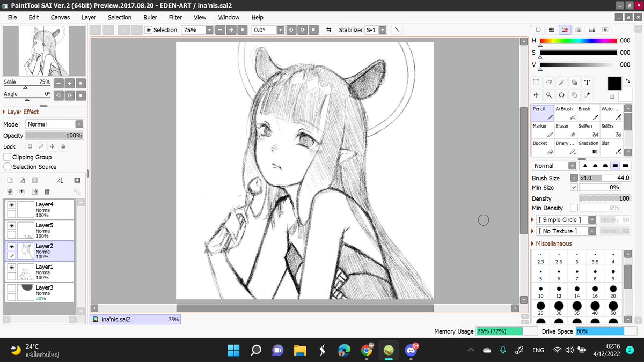Viewport: 644px width, 362px height.
Task: Choose the Rotate view tool
Action: click(x=562, y=95)
